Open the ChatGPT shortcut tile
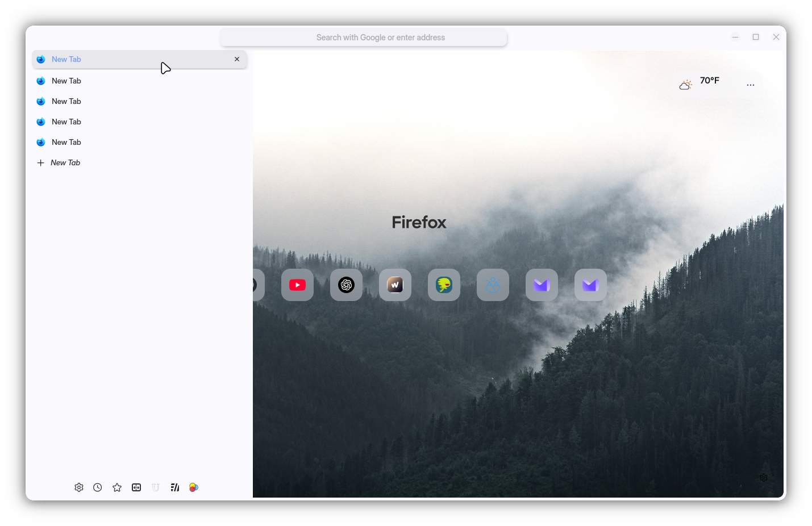The height and width of the screenshot is (526, 812). [x=346, y=285]
